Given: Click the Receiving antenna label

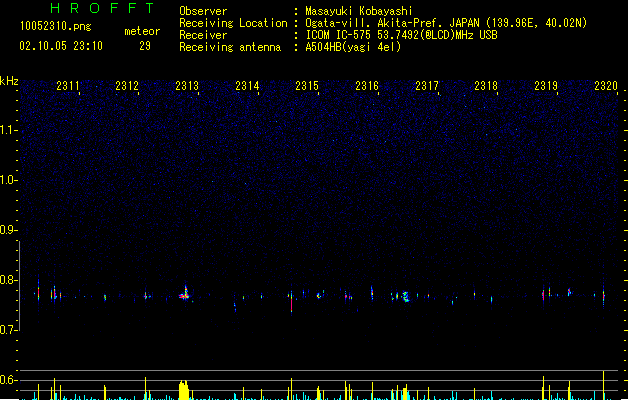Looking at the screenshot, I should pyautogui.click(x=230, y=47).
